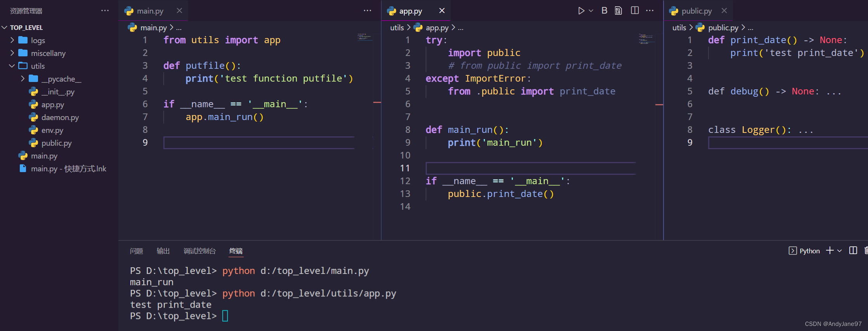868x331 pixels.
Task: Select the 终端 (Terminal) panel tab
Action: point(236,251)
